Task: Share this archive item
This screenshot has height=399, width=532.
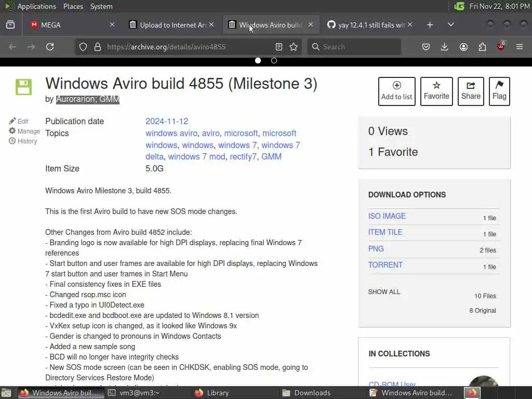Action: click(471, 91)
